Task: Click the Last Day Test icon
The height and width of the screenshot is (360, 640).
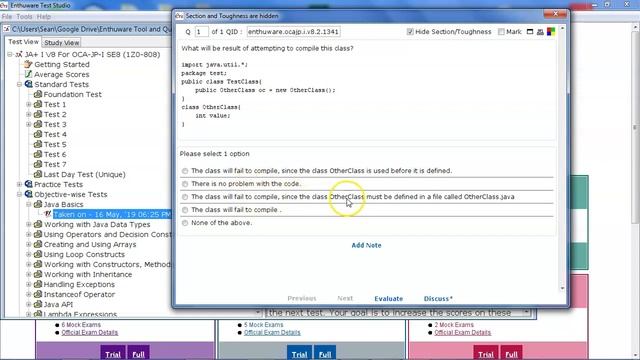Action: 38,174
